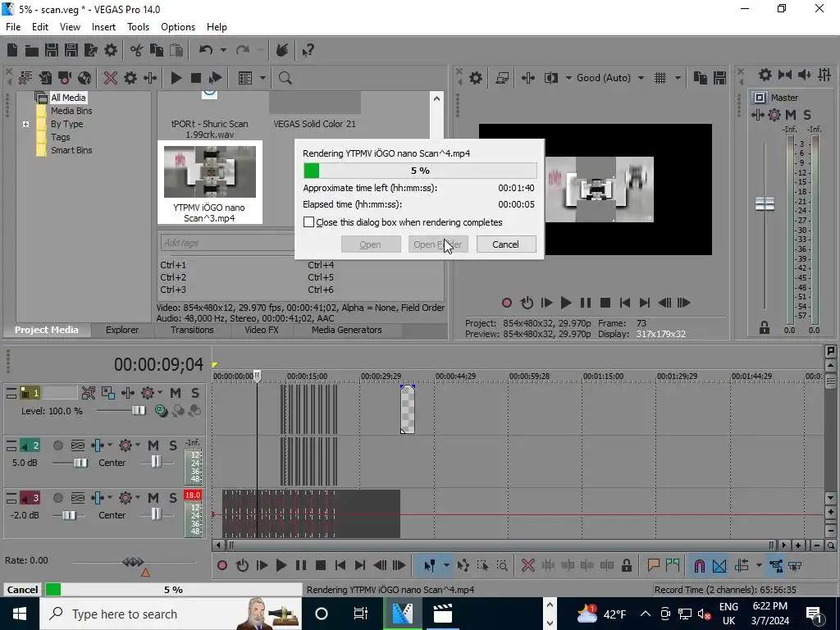This screenshot has height=630, width=840.
Task: Click the Video Output FX icon in preview
Action: coord(528,78)
